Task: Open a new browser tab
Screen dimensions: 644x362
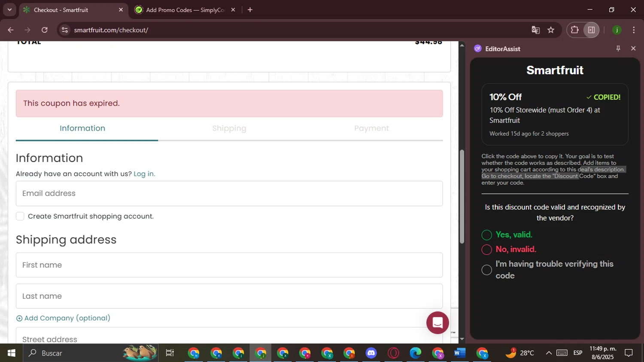Action: click(x=250, y=10)
